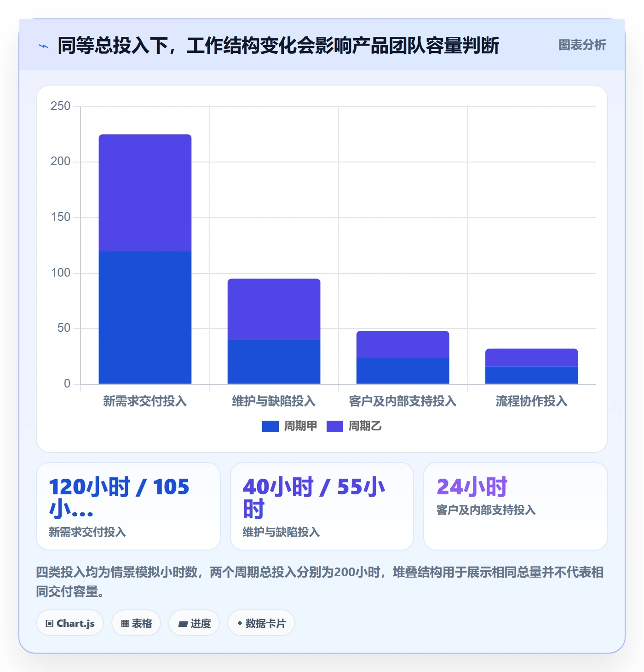Click the 120小时 / 105小… value in the data card
This screenshot has width=644, height=672.
[119, 498]
